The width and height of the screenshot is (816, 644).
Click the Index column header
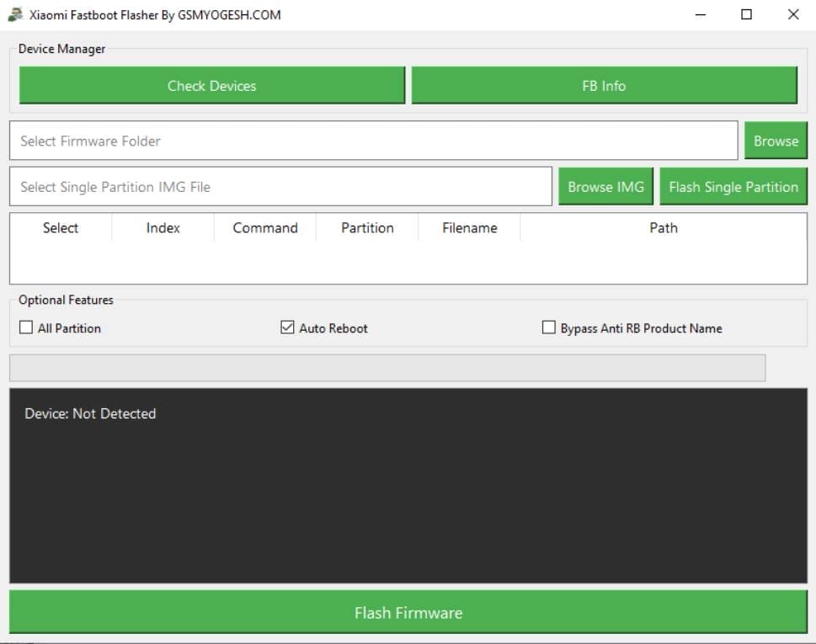tap(163, 227)
